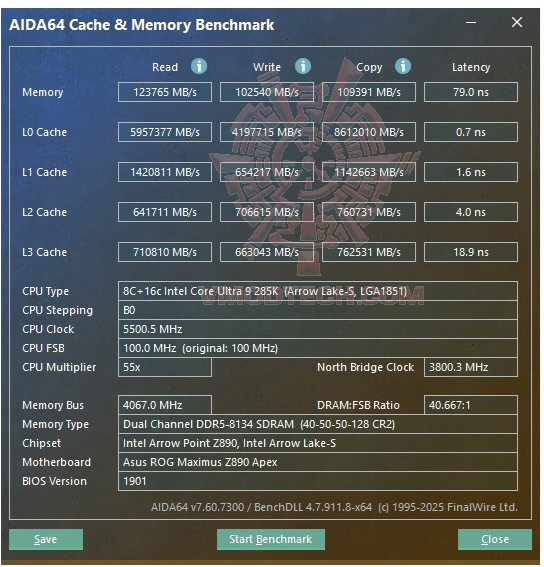Select L3 Cache read 710810 MB/s
544x567 pixels.
[x=165, y=252]
